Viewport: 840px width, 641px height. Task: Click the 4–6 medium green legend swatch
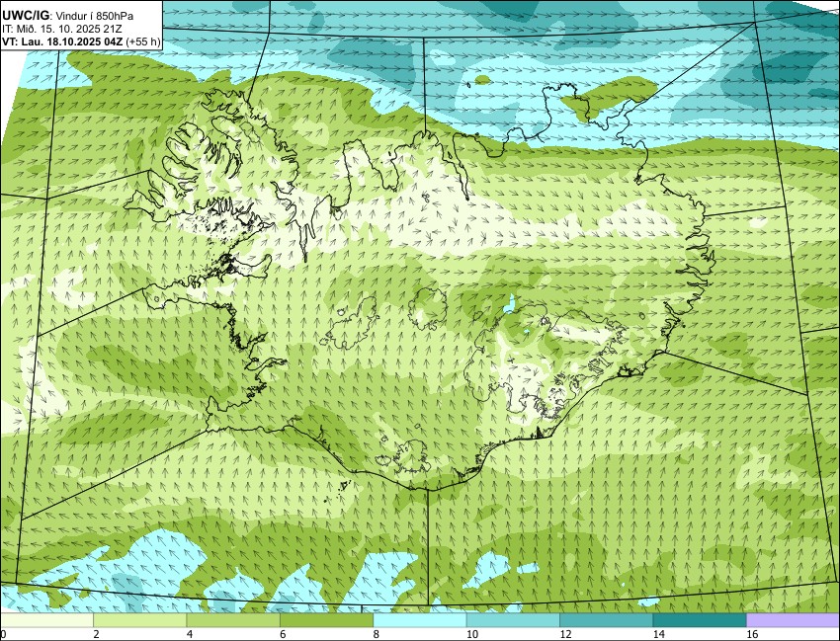pos(233,620)
